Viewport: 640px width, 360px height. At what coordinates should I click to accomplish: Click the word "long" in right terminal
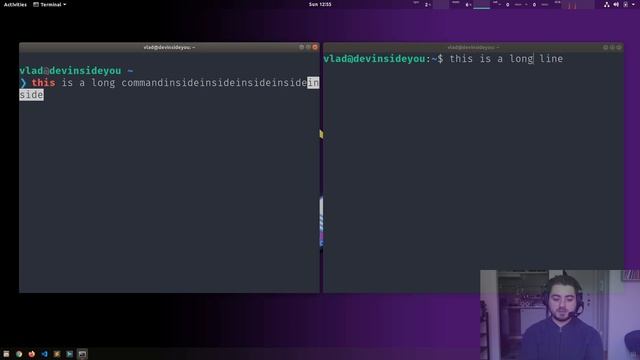click(521, 59)
